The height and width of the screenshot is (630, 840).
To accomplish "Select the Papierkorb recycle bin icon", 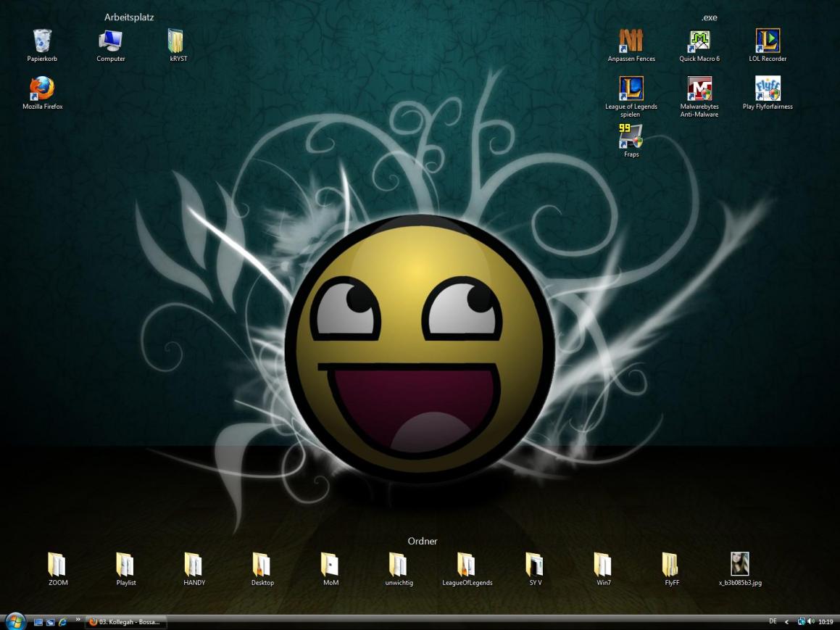I will (x=42, y=41).
